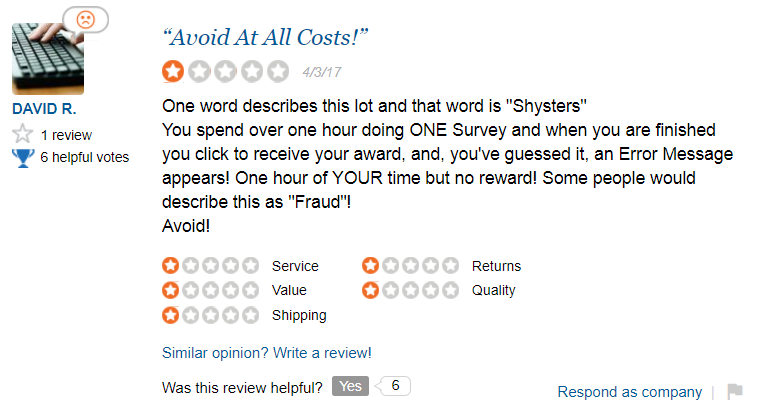This screenshot has width=767, height=414.
Task: Mark the review helpful with Yes
Action: 350,386
